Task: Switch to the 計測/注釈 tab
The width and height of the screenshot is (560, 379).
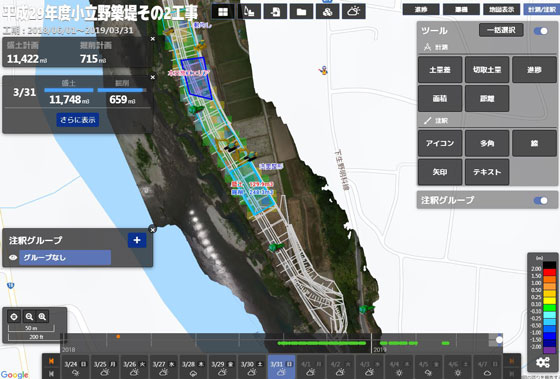Action: [541, 10]
